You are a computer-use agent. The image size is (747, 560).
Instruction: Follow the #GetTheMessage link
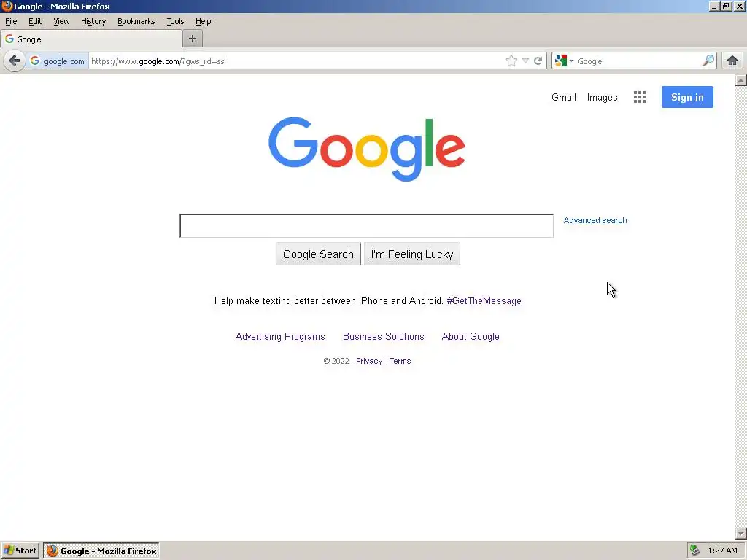point(484,301)
